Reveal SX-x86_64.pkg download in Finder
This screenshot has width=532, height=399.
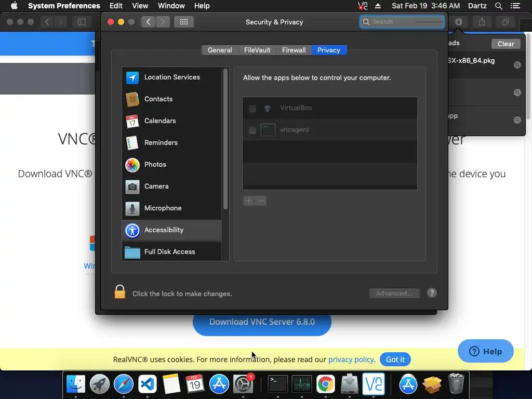coord(517,65)
